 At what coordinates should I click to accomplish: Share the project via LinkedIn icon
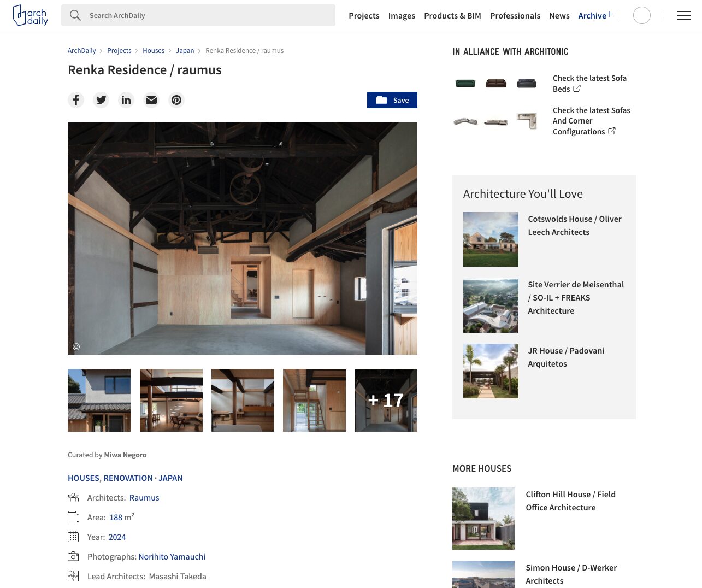pyautogui.click(x=126, y=100)
